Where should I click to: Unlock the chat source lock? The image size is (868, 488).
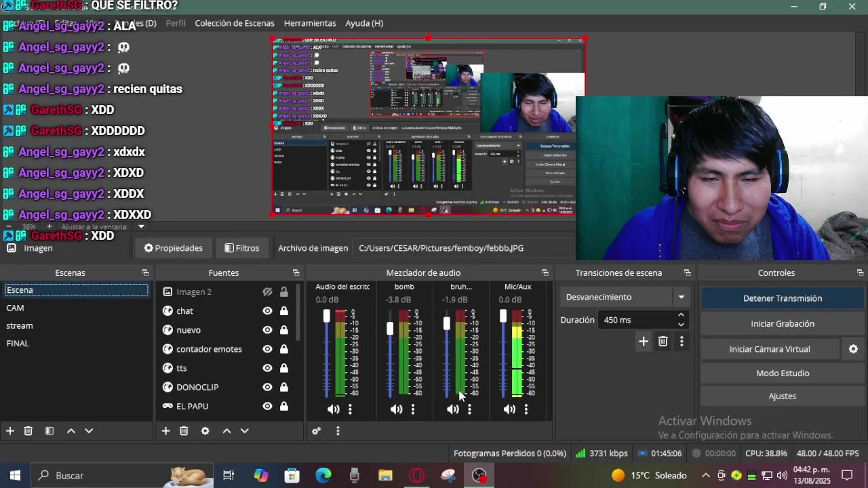(x=283, y=310)
